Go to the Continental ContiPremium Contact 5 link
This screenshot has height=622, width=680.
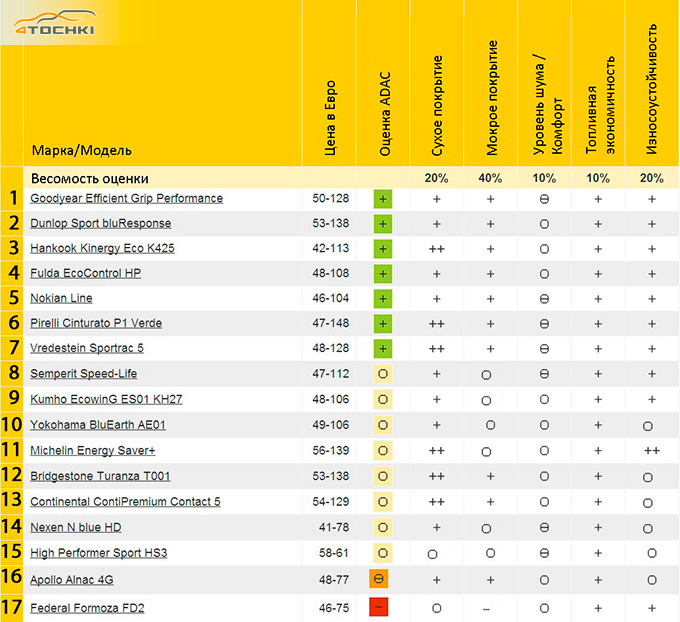125,501
